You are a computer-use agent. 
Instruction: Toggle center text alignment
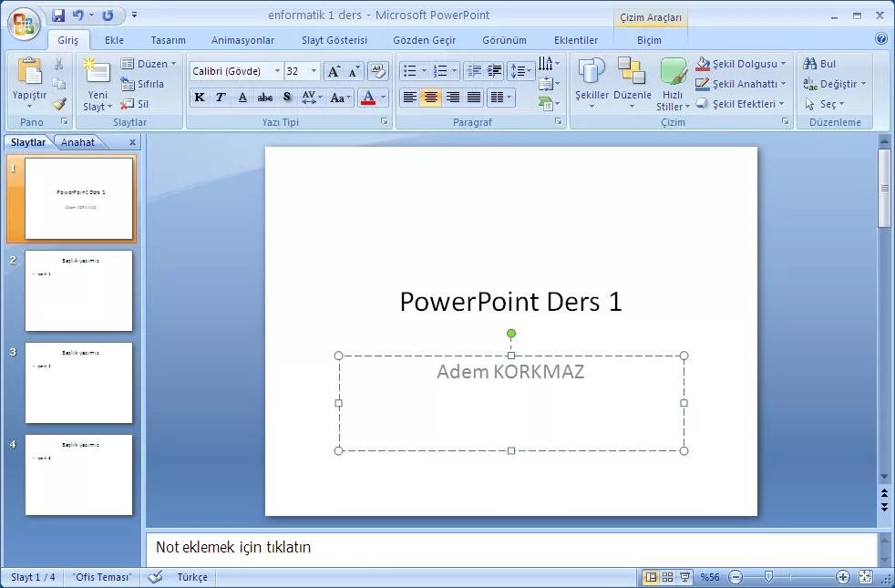[431, 98]
